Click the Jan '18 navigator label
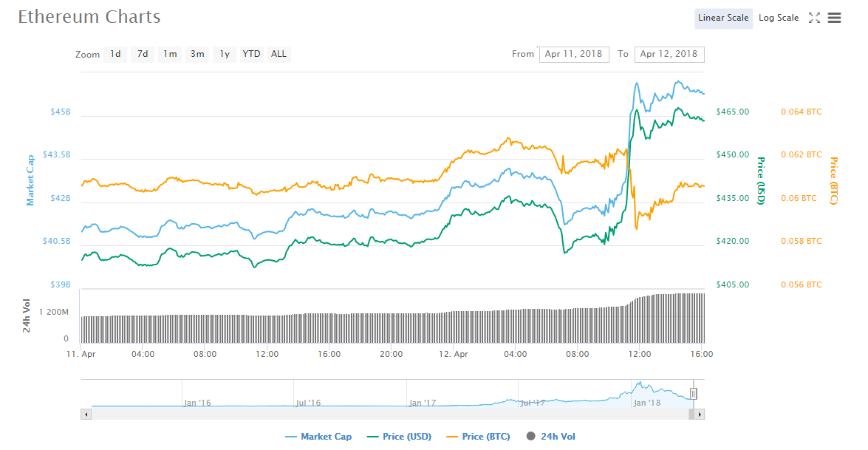Screen dimensions: 868x450 tap(647, 403)
